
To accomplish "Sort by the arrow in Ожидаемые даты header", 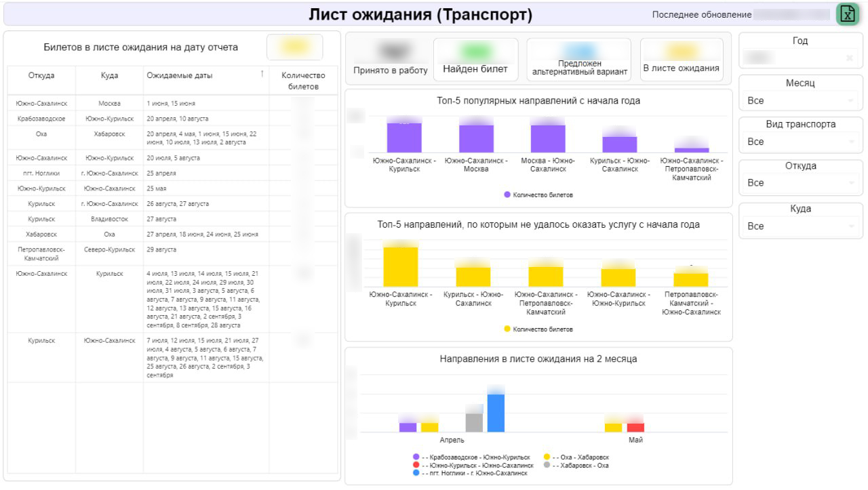I will tap(262, 74).
